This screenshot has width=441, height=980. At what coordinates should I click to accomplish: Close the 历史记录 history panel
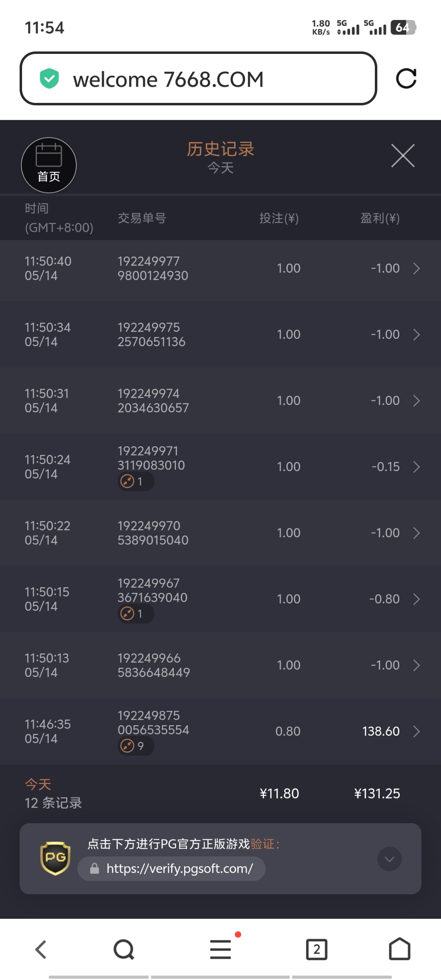403,156
